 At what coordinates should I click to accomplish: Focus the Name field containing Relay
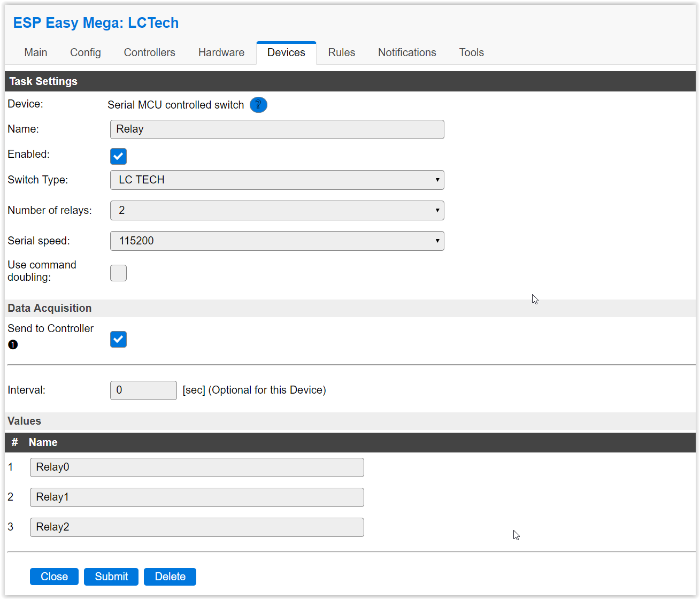277,129
